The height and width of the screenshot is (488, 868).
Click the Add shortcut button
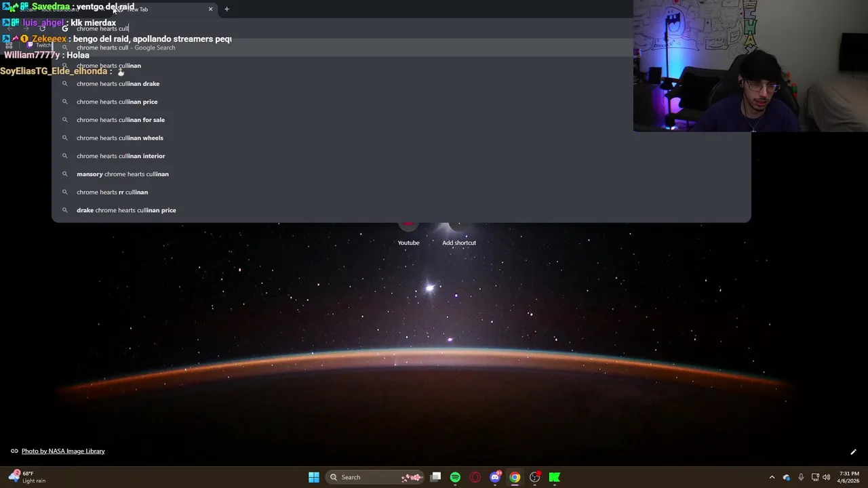(x=459, y=234)
